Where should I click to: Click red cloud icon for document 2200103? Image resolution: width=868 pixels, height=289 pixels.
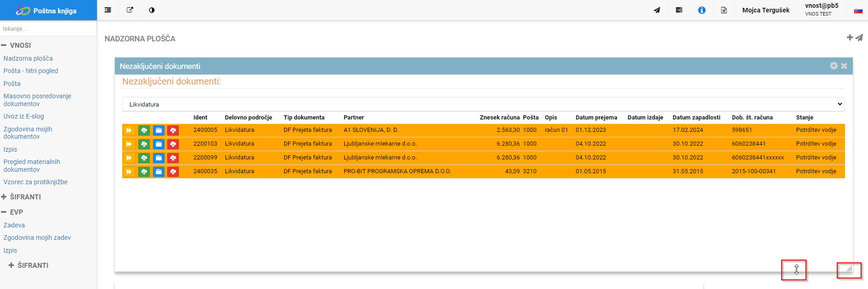pos(173,144)
